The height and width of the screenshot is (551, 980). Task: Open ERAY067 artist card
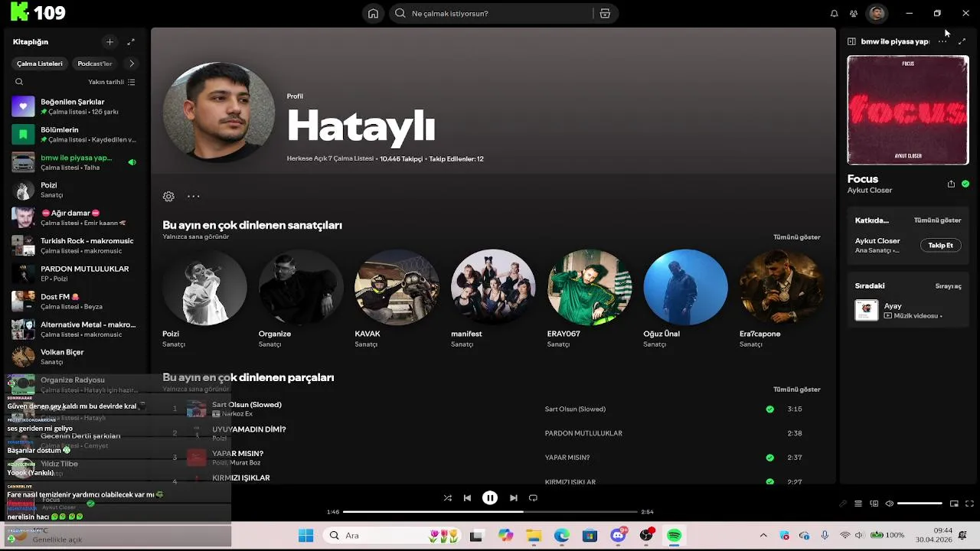(590, 298)
